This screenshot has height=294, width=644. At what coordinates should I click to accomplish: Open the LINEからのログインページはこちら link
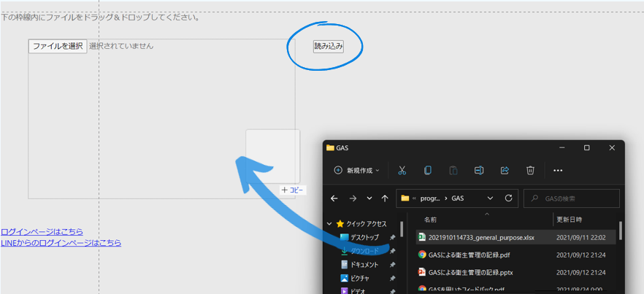pyautogui.click(x=61, y=242)
